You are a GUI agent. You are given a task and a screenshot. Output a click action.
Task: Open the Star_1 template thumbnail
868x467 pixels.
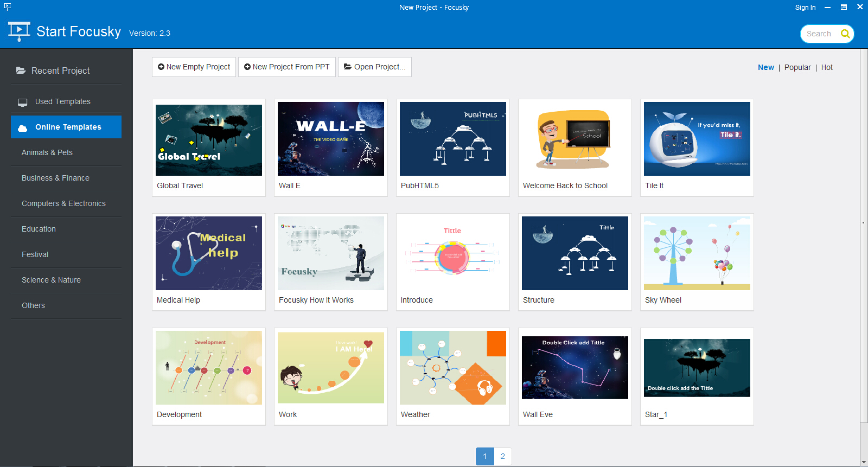697,368
